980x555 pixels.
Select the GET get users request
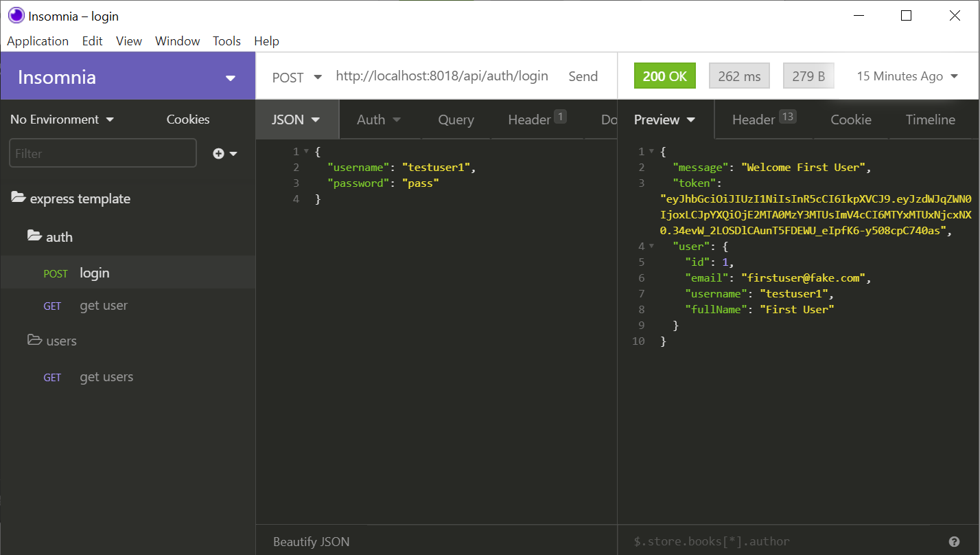pos(128,377)
